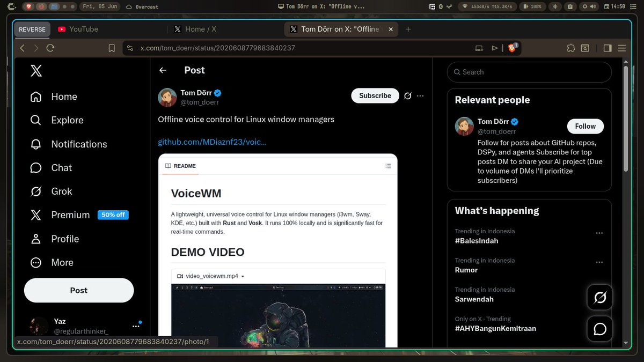Go to Home in X sidebar
Viewport: 644px width, 362px height.
pos(54,97)
